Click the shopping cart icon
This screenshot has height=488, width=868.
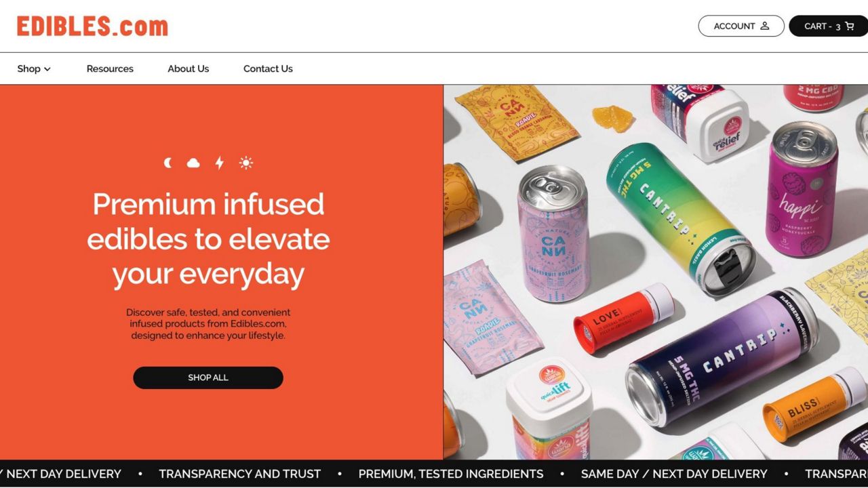[x=850, y=26]
